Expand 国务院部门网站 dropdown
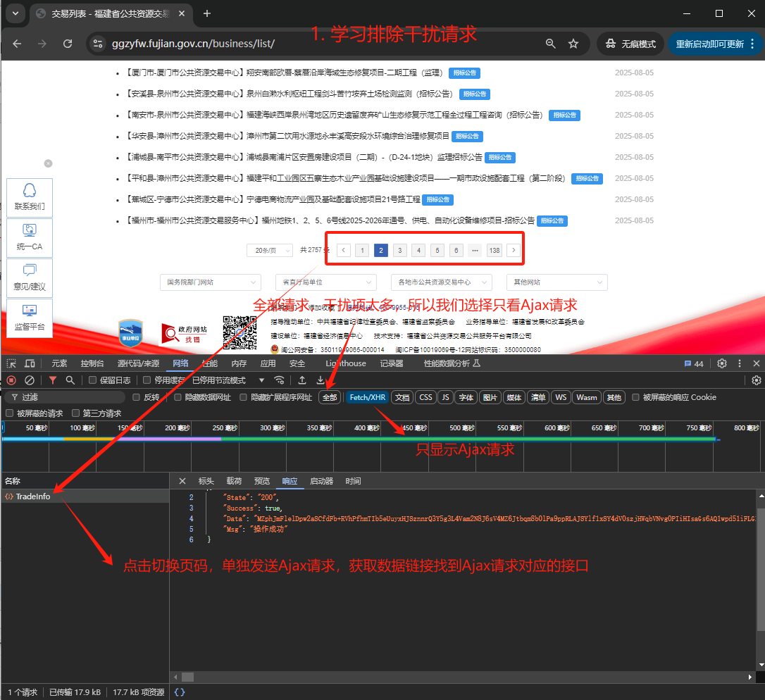 (x=211, y=282)
